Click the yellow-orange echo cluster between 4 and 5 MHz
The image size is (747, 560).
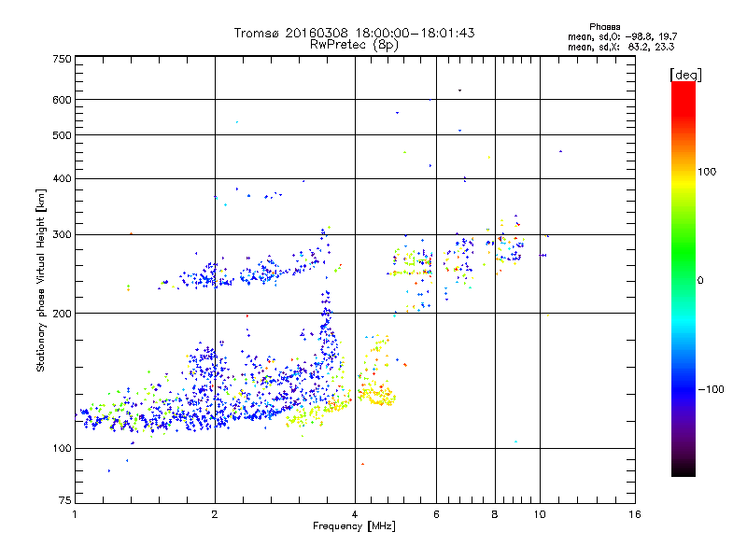377,396
